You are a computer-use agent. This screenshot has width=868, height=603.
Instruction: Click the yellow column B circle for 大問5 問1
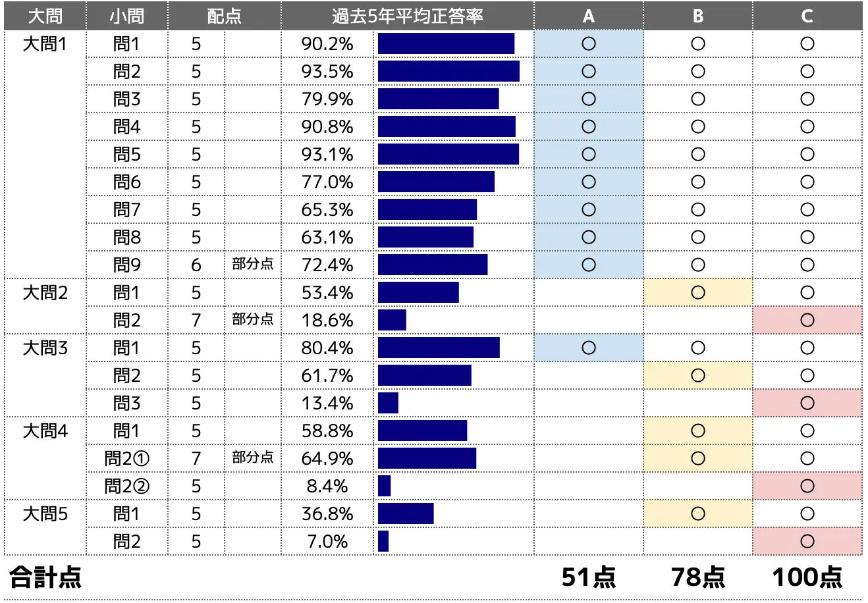(698, 513)
